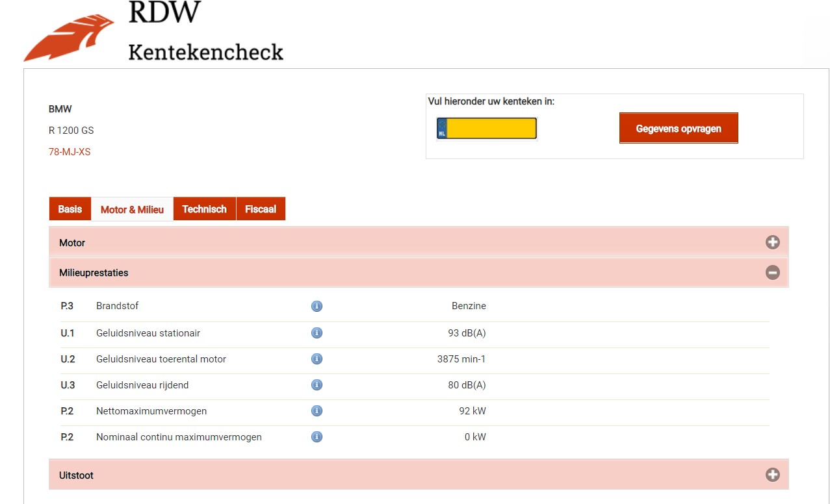Expand Uitstoot with the plus icon
The width and height of the screenshot is (830, 504).
[772, 475]
